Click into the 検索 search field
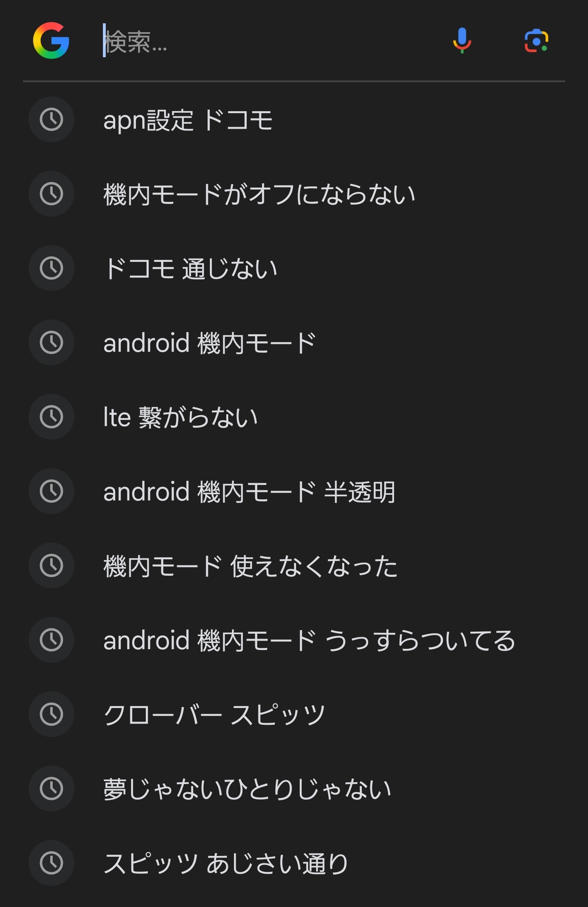The image size is (588, 907). (x=265, y=41)
